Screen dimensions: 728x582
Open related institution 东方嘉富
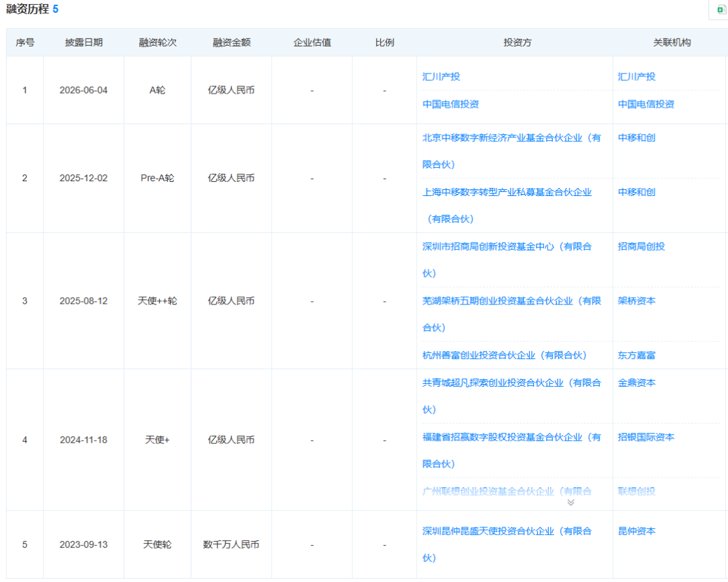pos(636,355)
